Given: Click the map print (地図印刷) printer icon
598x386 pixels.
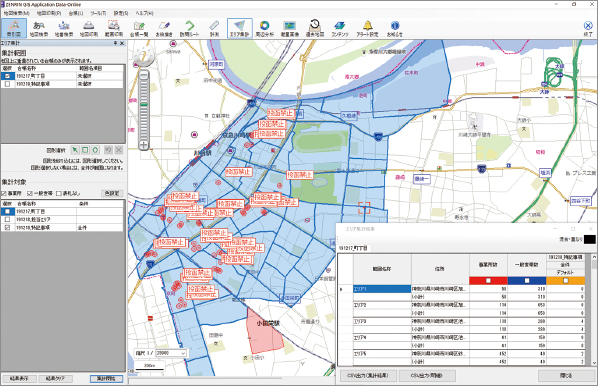Looking at the screenshot, I should pos(89,29).
